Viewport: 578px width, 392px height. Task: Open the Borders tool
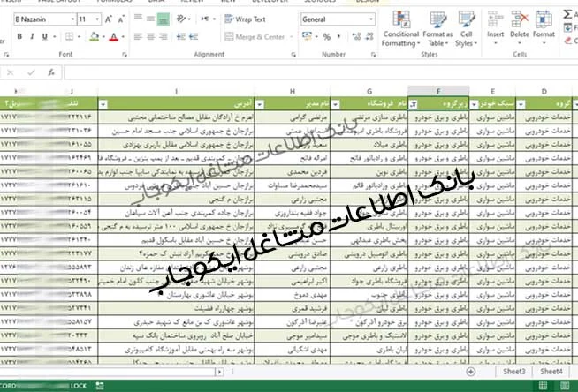69,36
